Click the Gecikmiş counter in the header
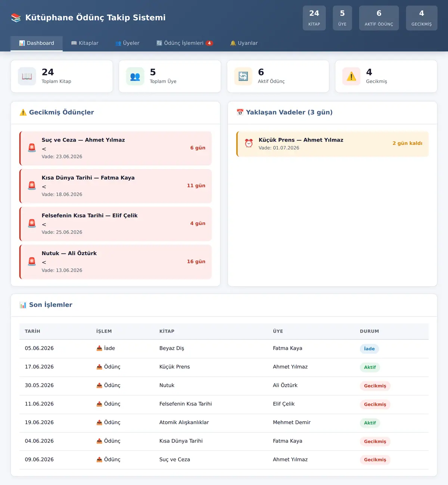Screen dimensions: 448x485 click(421, 18)
